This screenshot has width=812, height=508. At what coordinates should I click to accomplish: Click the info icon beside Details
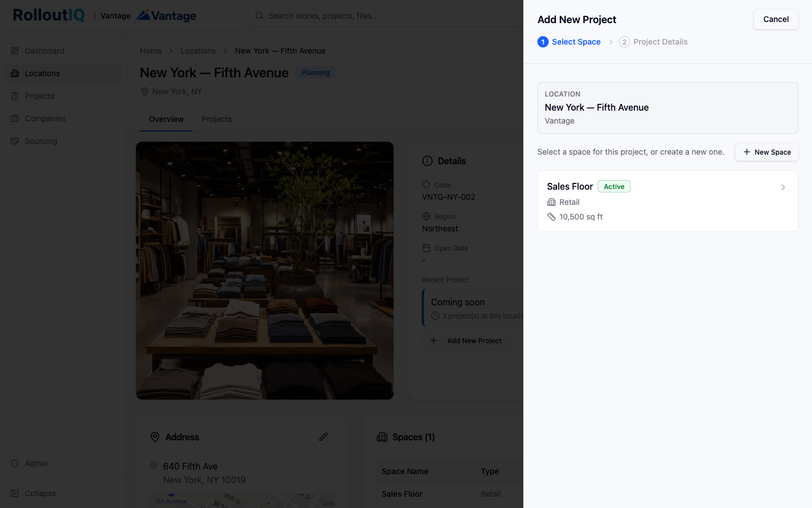coord(427,161)
